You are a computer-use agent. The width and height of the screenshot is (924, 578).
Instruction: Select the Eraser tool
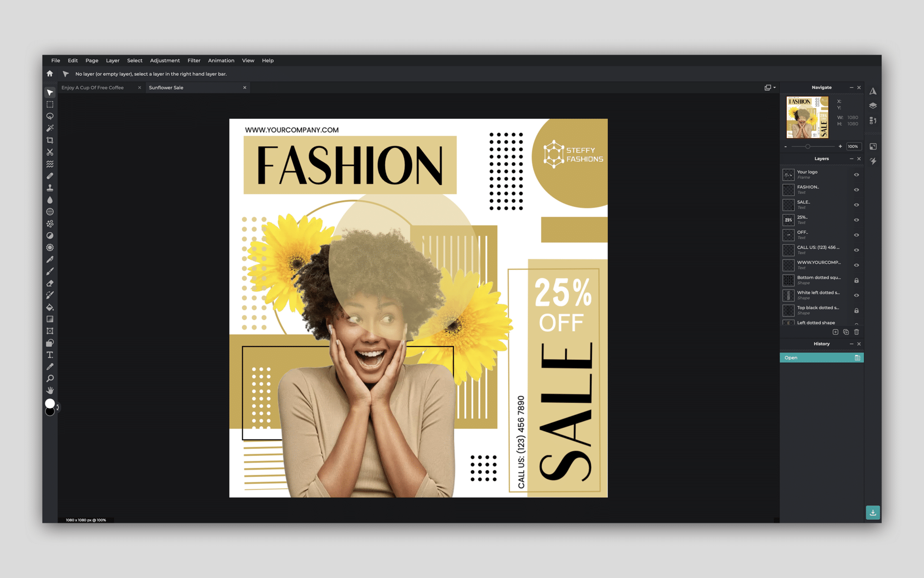[x=50, y=283]
